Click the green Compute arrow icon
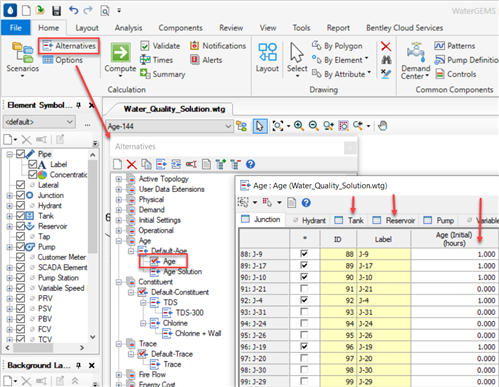 pos(120,53)
